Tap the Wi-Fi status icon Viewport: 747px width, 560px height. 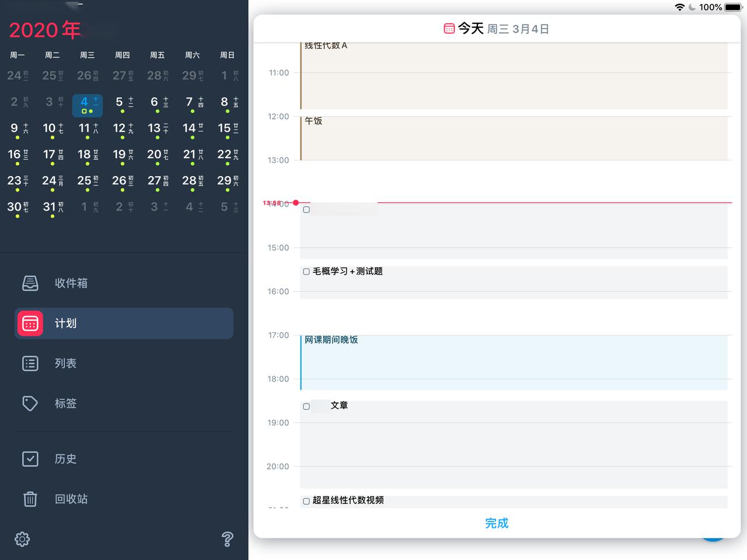(x=680, y=7)
